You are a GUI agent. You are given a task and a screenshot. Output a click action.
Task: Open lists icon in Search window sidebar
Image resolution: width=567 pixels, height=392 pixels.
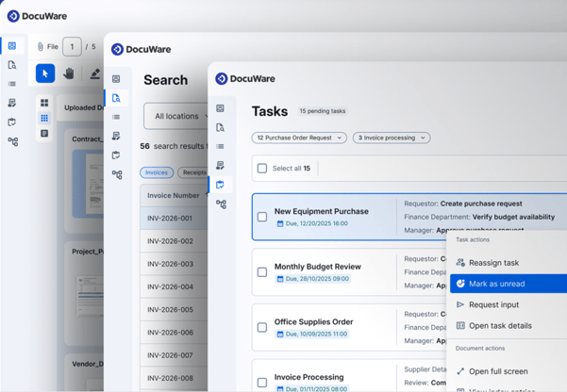point(116,117)
